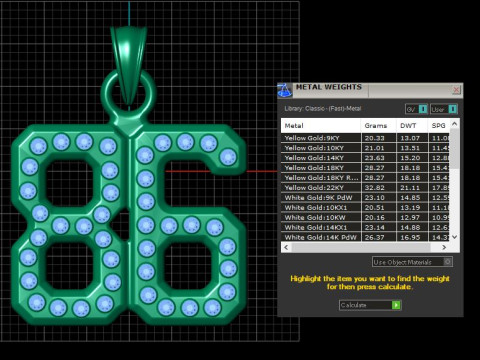This screenshot has width=480, height=360.
Task: Select the White Gold:14KX1 row
Action: 366,228
